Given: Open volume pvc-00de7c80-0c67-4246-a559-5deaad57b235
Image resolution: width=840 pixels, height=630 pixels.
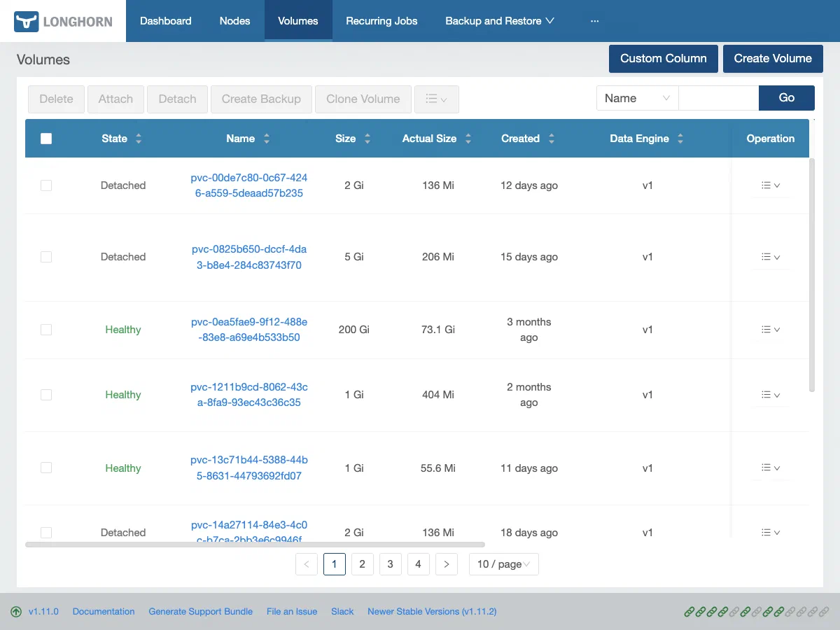Looking at the screenshot, I should click(x=249, y=185).
